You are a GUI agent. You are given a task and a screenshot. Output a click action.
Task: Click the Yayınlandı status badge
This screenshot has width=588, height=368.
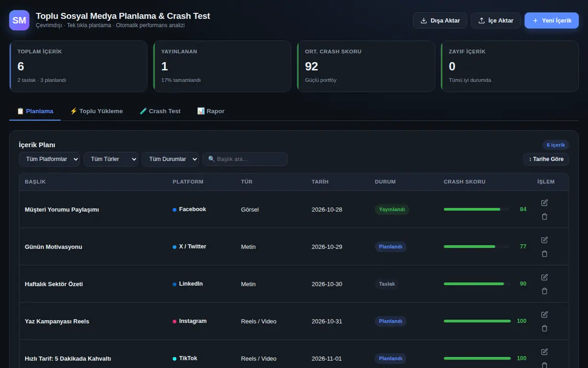[392, 210]
